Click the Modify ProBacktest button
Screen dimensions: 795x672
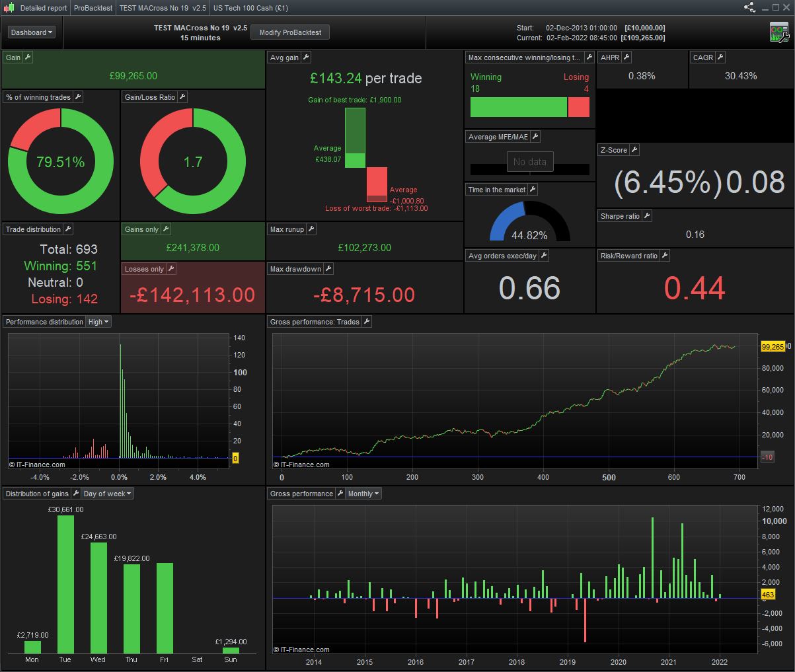pyautogui.click(x=290, y=32)
